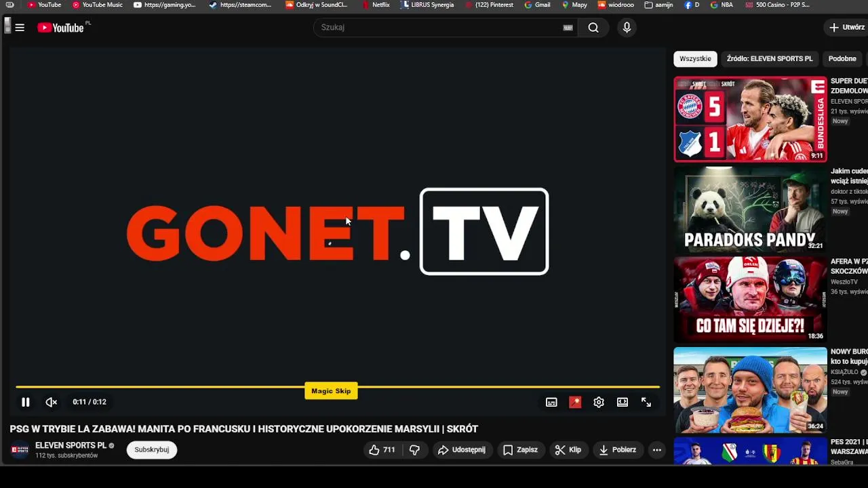Open the PARADOKS PANDY video thumbnail
This screenshot has width=868, height=488.
[x=750, y=209]
